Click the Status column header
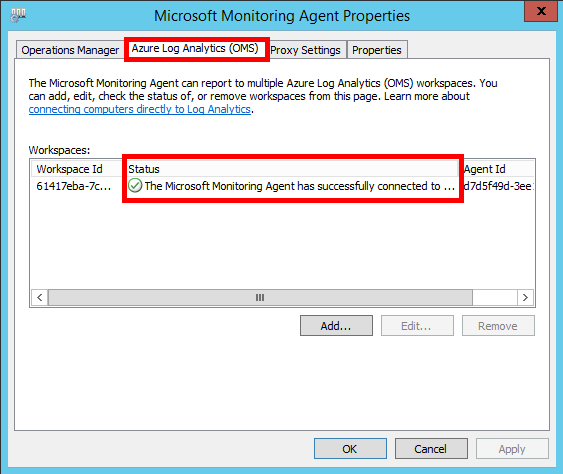The height and width of the screenshot is (474, 563). click(292, 169)
